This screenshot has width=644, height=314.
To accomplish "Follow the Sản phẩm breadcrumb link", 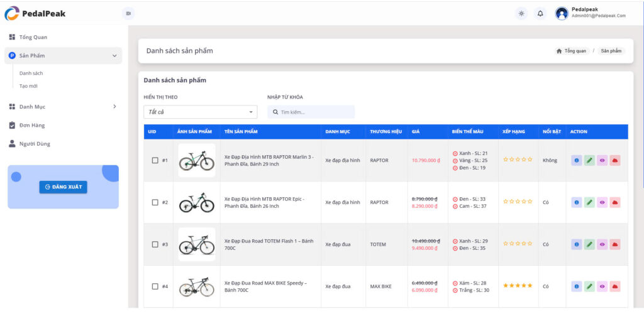I will [611, 51].
